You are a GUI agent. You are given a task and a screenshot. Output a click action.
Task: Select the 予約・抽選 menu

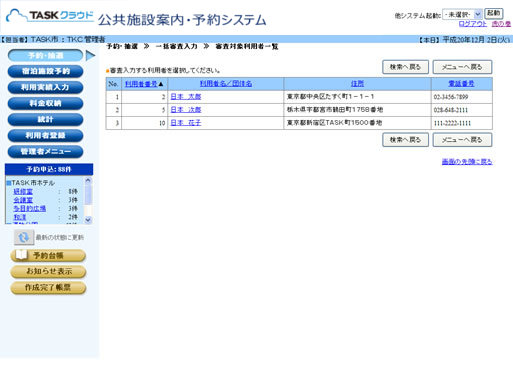[x=45, y=55]
